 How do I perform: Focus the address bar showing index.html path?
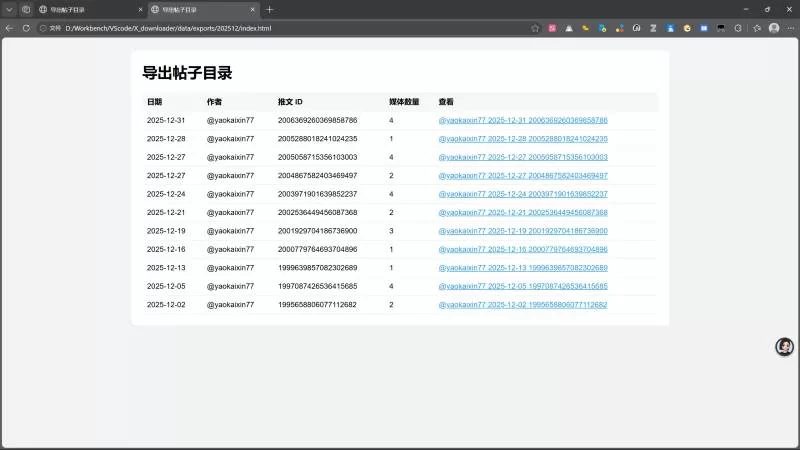[x=168, y=29]
